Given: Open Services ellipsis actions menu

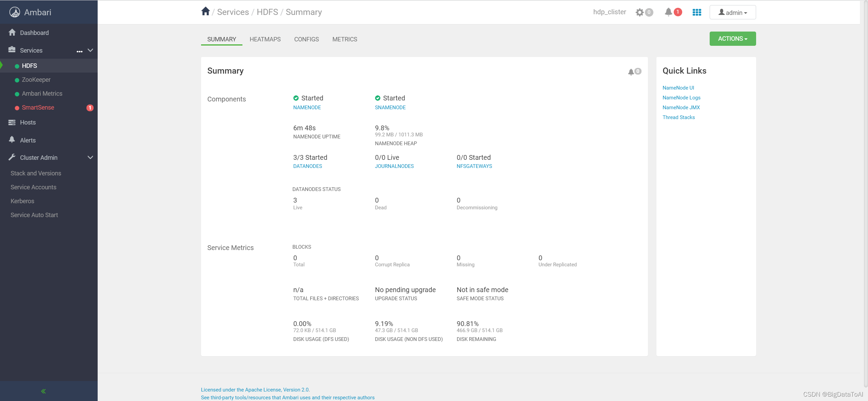Looking at the screenshot, I should pos(79,51).
